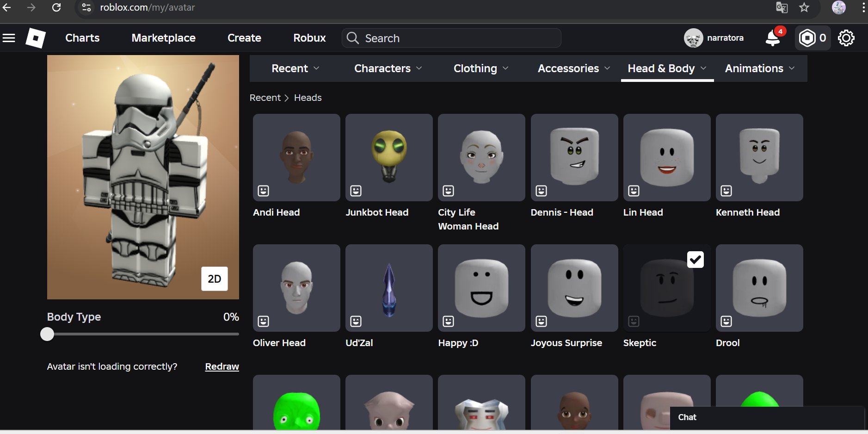Click Recent in the breadcrumb
The width and height of the screenshot is (868, 434).
[265, 98]
